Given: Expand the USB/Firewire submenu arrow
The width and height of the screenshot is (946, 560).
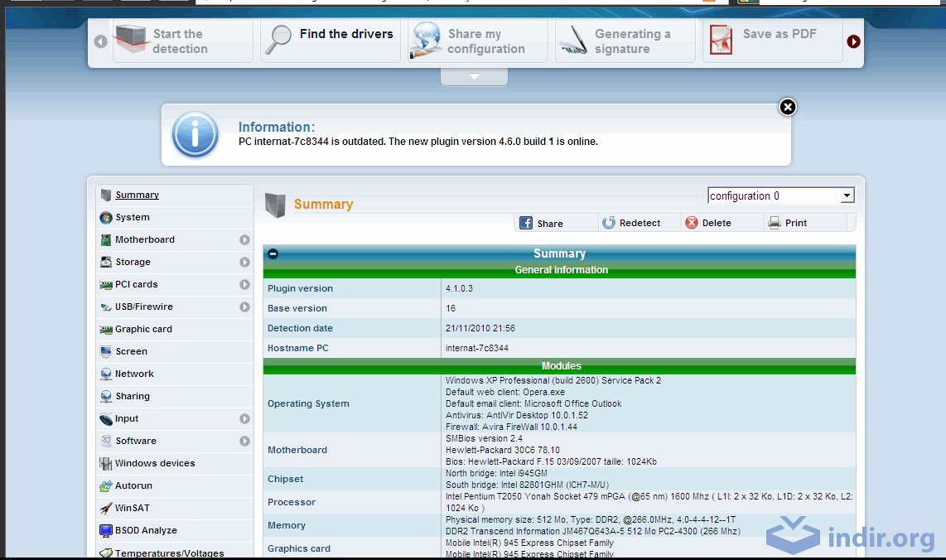Looking at the screenshot, I should coord(244,307).
